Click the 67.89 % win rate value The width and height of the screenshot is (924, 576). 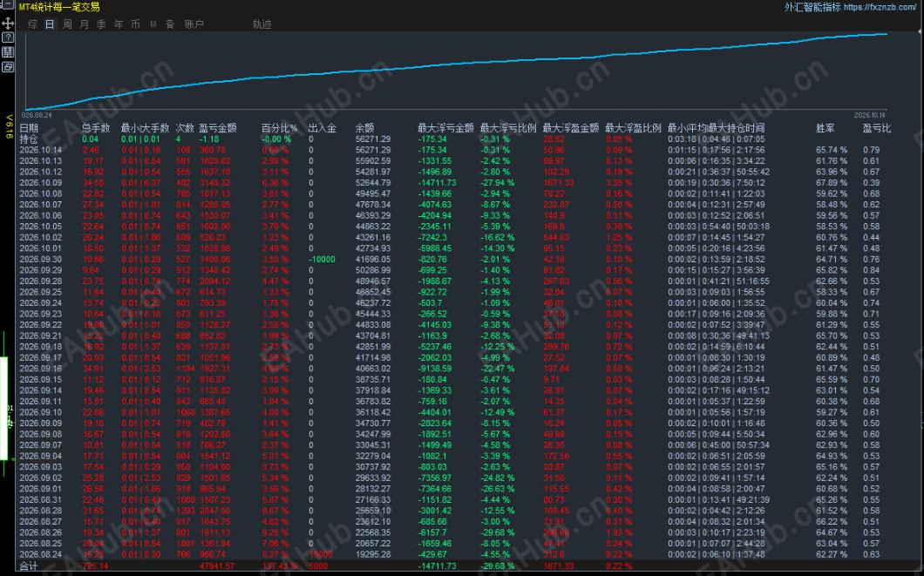[x=832, y=183]
